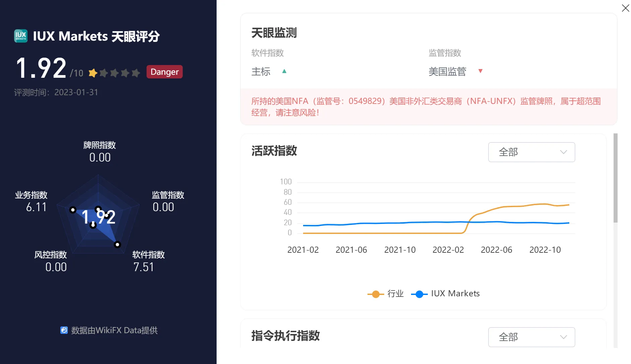The image size is (631, 364).
Task: Click the NFA warning message text
Action: (x=426, y=107)
